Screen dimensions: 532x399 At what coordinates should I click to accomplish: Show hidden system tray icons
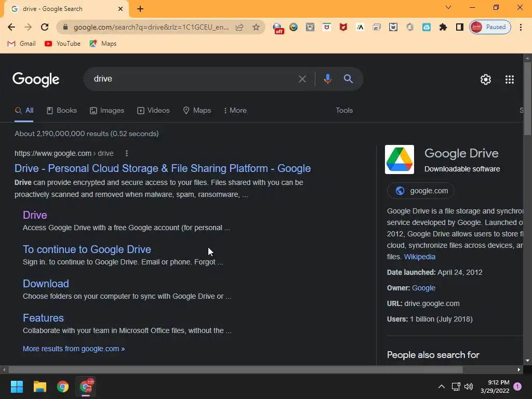coord(442,387)
